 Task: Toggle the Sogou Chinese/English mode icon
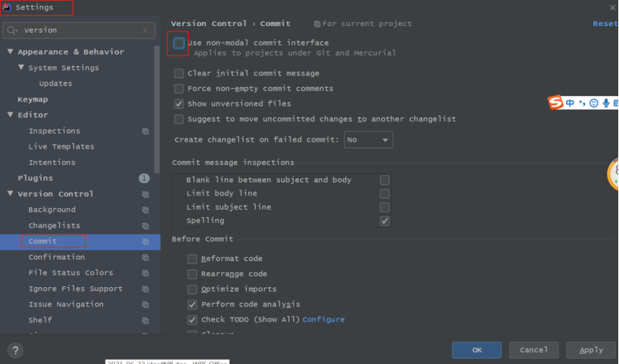coord(571,103)
